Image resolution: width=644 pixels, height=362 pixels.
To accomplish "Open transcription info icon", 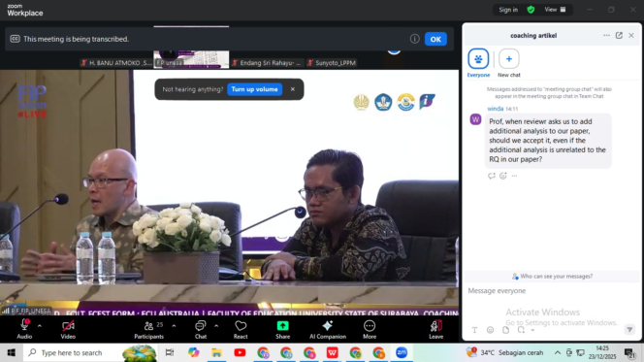I will click(414, 39).
